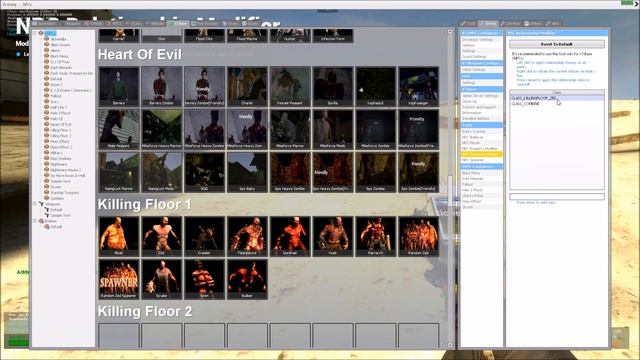640x360 pixels.
Task: Spawn the Patriarch boss icon
Action: click(x=376, y=236)
